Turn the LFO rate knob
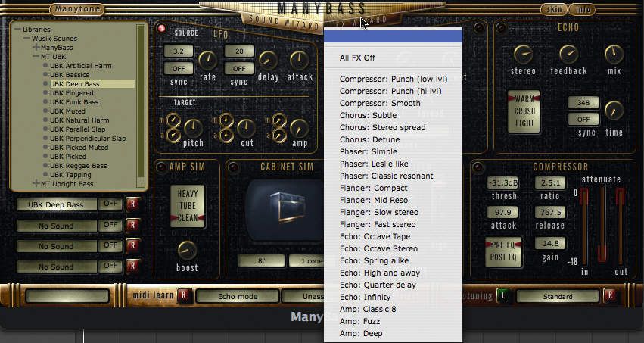Image resolution: width=644 pixels, height=343 pixels. click(x=207, y=61)
